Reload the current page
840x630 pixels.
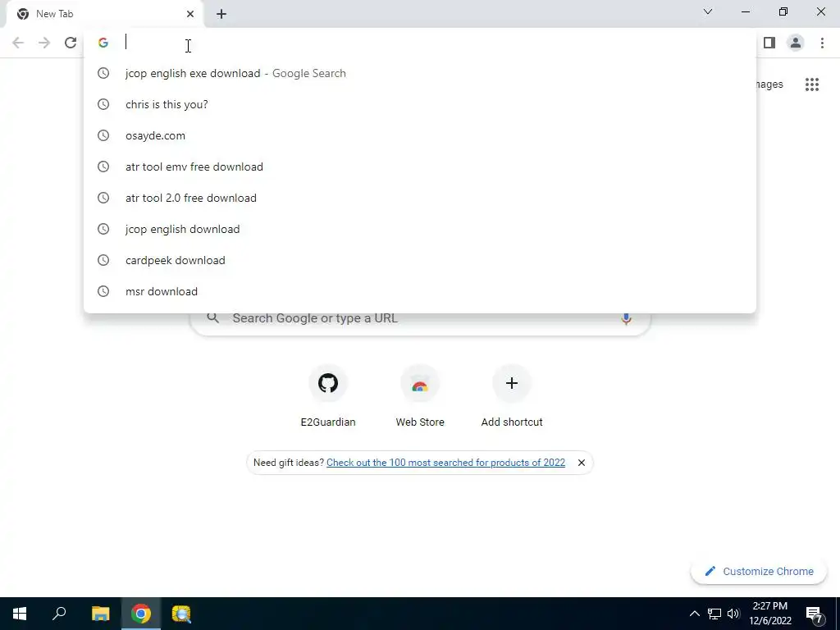[71, 43]
